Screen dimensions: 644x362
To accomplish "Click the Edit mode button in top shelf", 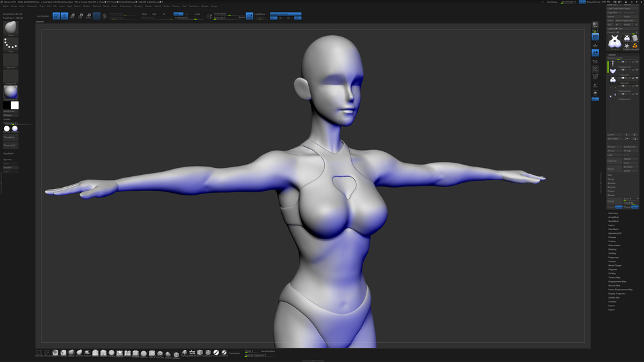I will click(56, 16).
